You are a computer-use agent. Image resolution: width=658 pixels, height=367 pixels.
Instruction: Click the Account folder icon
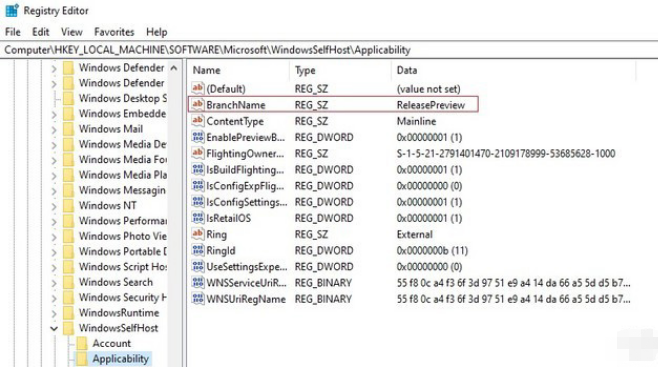pos(82,343)
